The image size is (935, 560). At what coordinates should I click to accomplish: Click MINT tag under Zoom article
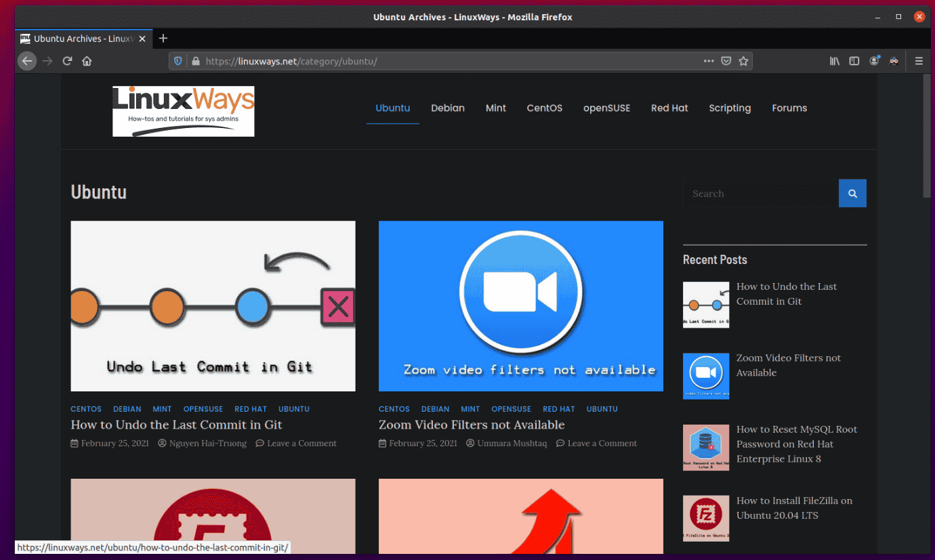pos(470,409)
